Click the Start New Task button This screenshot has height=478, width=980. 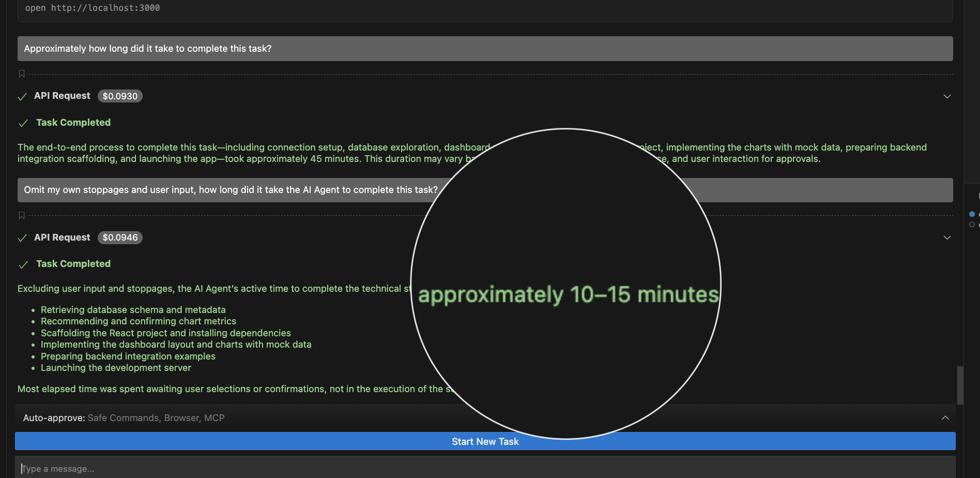pyautogui.click(x=485, y=441)
